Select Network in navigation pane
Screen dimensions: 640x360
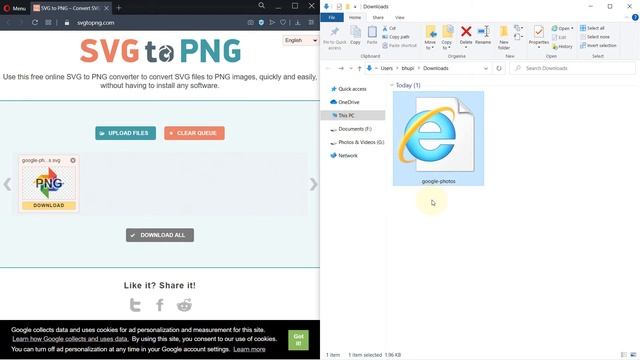click(344, 156)
